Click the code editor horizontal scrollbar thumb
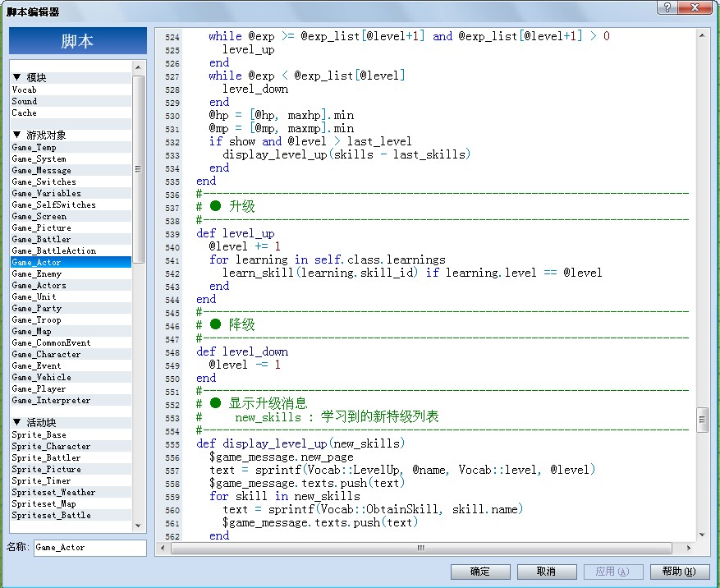Screen dimensions: 720x588 (x=421, y=548)
